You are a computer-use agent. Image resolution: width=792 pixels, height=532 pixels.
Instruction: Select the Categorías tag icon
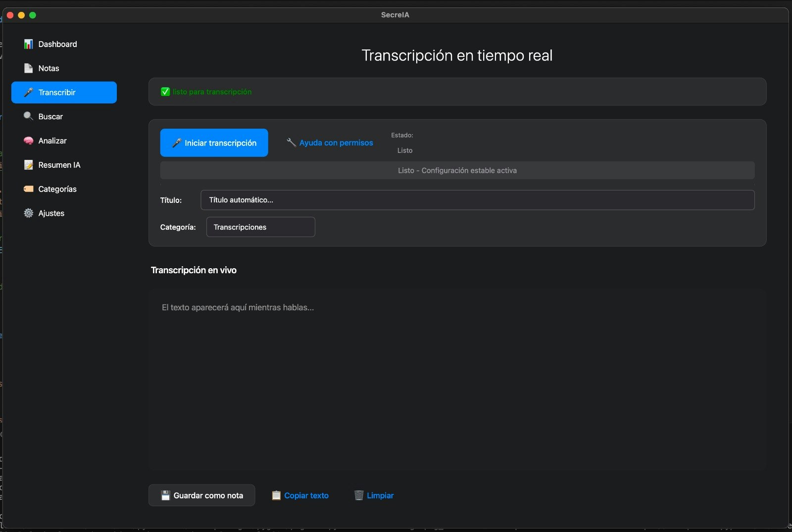[x=28, y=189]
